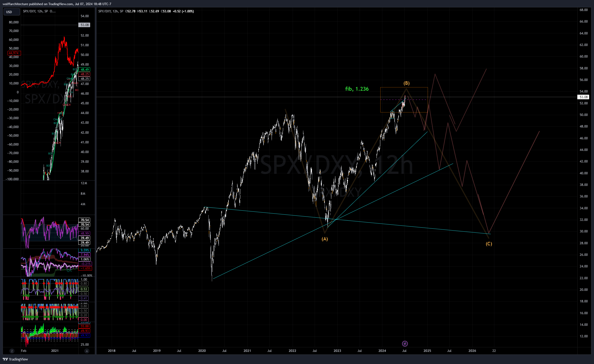594x364 pixels.
Task: Click the red -1.65% indicator value
Action: click(85, 268)
